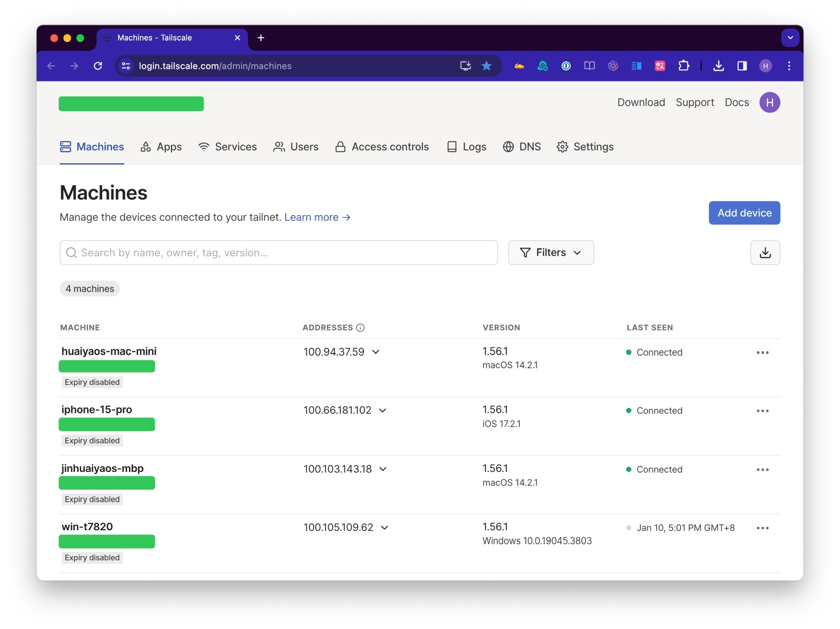Open the reader book extension icon
This screenshot has width=840, height=629.
[x=590, y=66]
